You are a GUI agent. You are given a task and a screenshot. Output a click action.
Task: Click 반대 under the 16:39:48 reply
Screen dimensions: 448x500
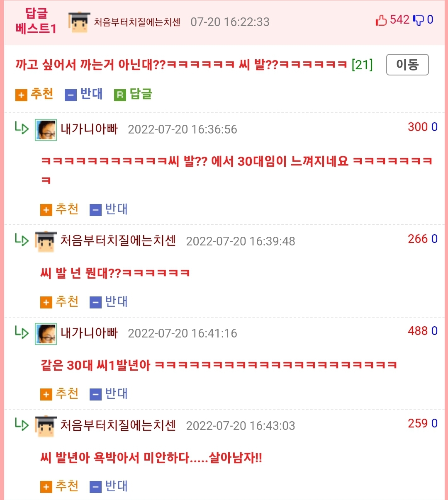click(109, 302)
